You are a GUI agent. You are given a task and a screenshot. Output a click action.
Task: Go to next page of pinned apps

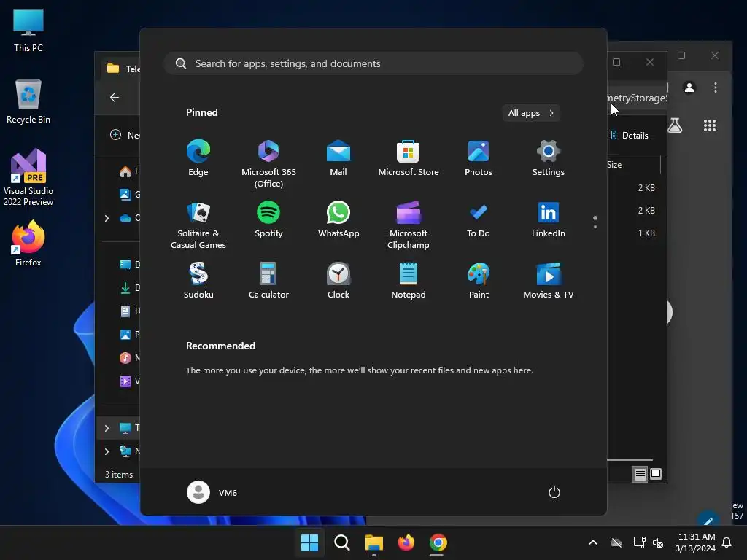(595, 227)
